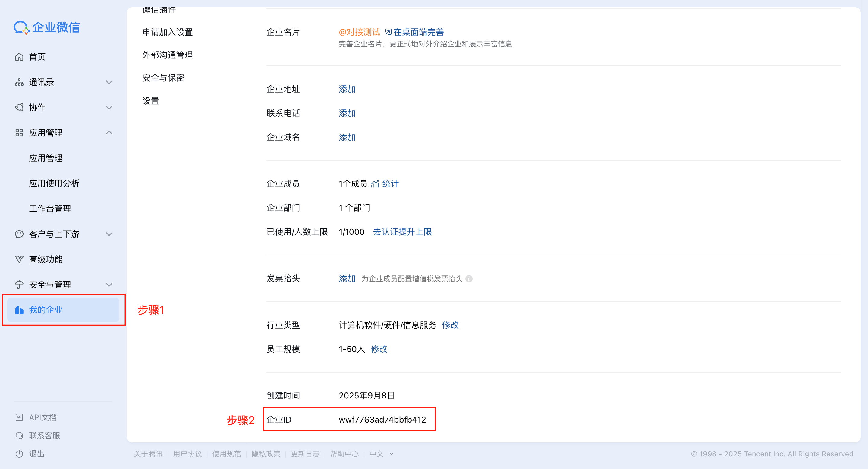Click the 1个成员 text
This screenshot has height=469, width=868.
point(353,184)
